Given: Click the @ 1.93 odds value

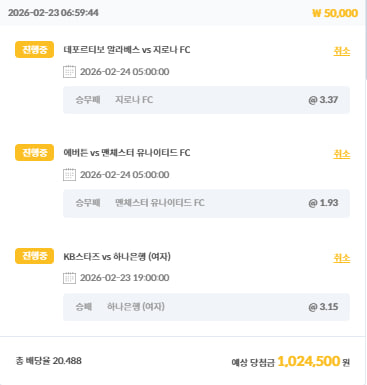Looking at the screenshot, I should [323, 203].
